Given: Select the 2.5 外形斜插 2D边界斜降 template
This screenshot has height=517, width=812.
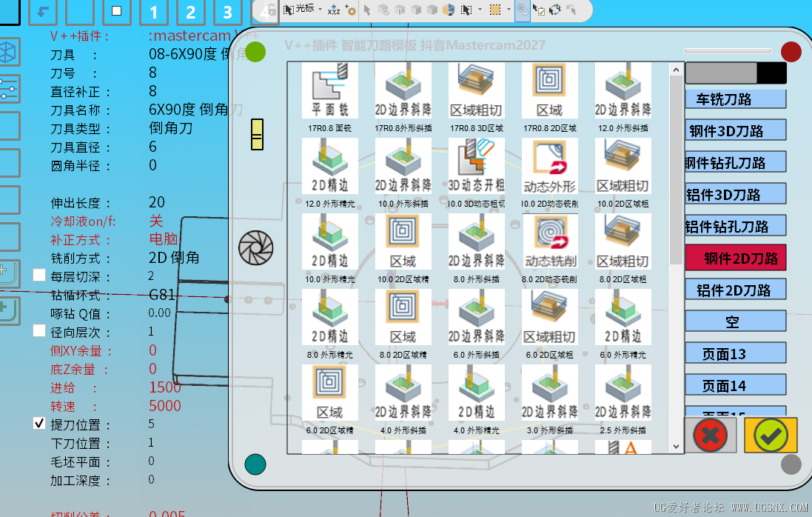Looking at the screenshot, I should click(623, 391).
